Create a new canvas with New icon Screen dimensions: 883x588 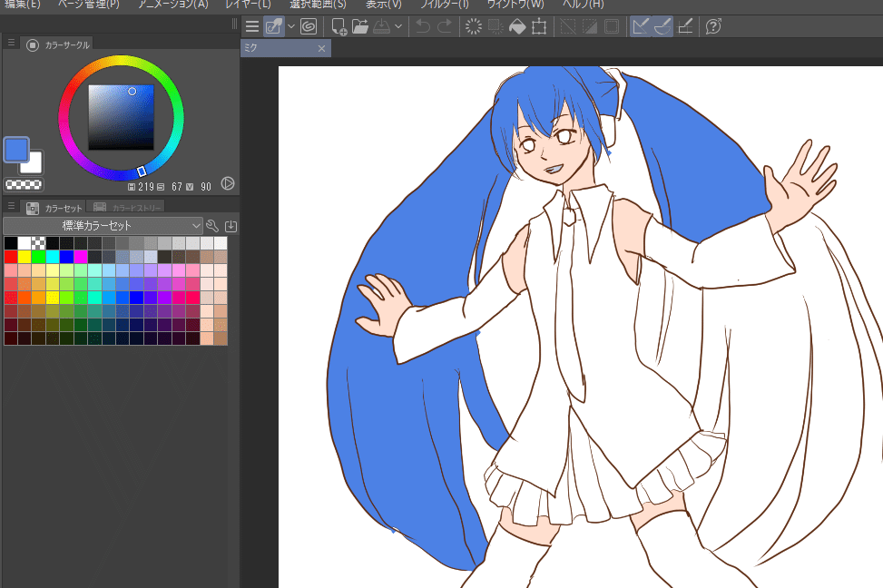339,26
